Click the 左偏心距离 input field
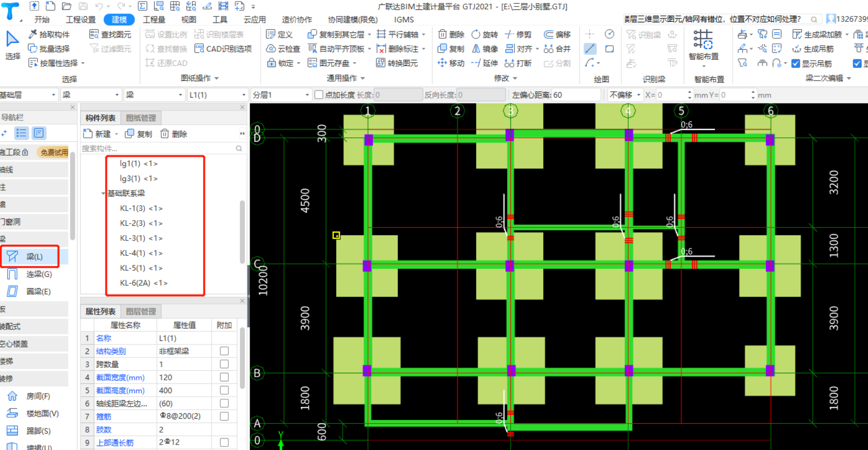868x450 pixels. [576, 95]
